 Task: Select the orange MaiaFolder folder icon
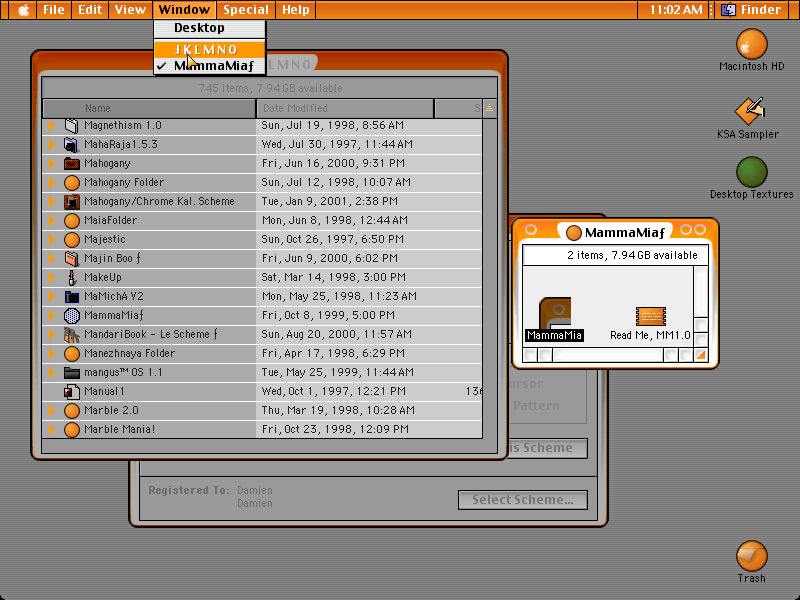pos(71,220)
